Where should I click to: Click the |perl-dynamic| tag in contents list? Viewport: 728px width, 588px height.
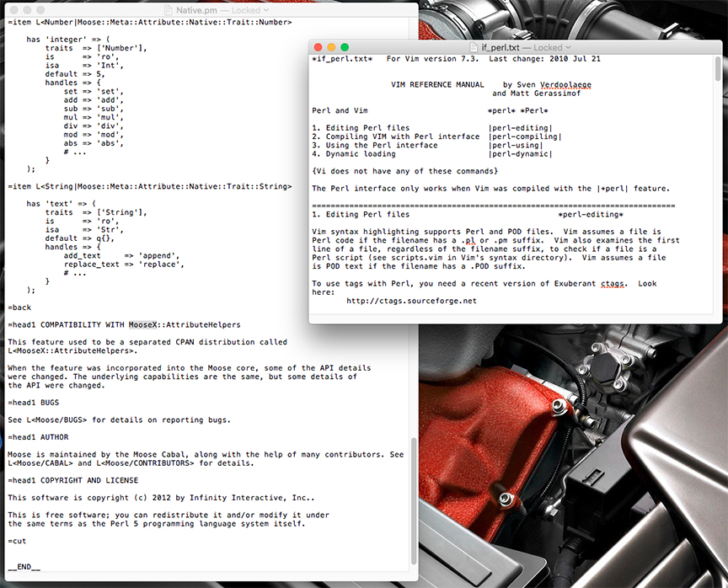click(x=520, y=154)
